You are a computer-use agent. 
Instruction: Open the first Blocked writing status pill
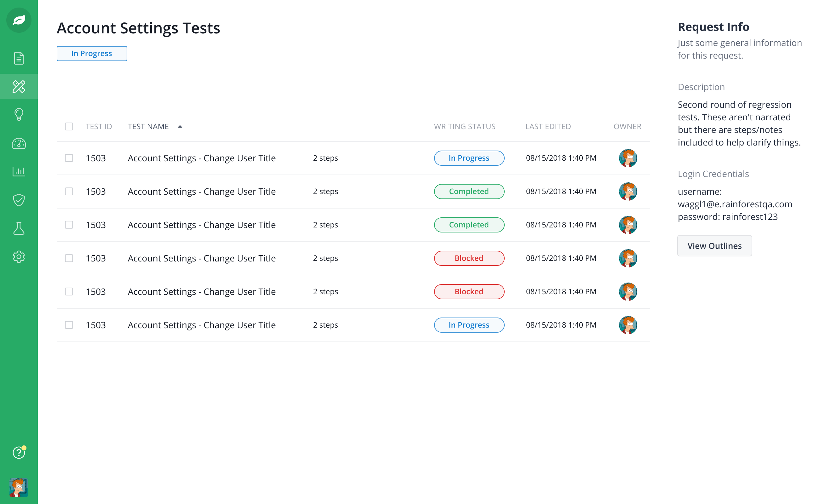click(x=469, y=258)
